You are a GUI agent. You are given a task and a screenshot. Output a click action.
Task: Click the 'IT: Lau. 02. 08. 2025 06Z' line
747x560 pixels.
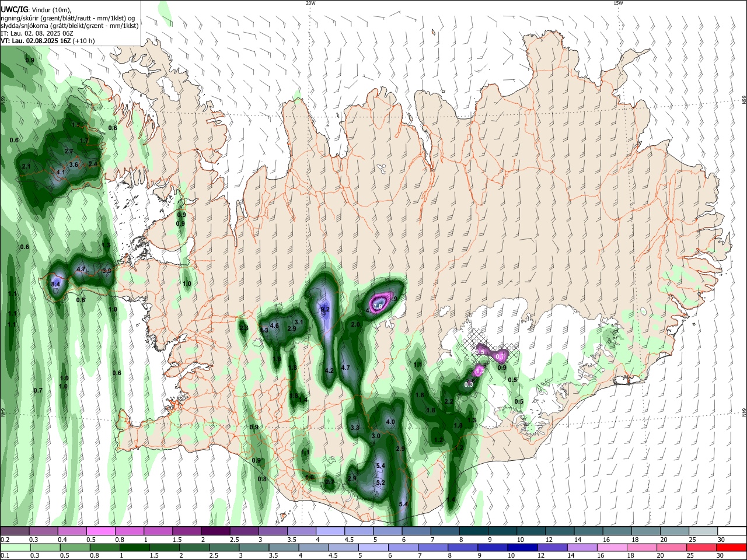(x=37, y=33)
